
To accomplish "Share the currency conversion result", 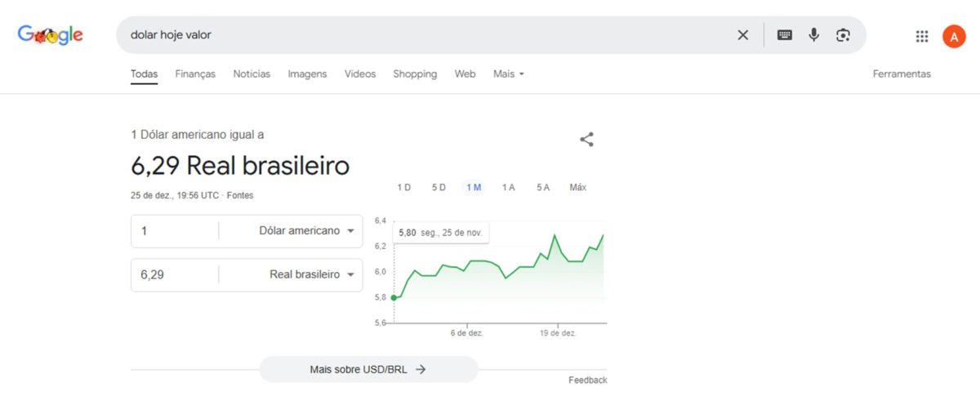I will click(586, 140).
